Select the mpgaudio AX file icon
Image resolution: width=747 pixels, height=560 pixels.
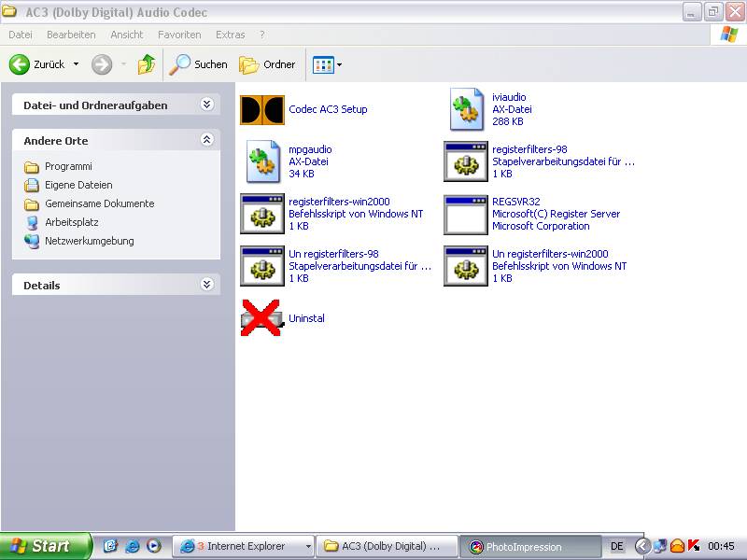point(263,161)
